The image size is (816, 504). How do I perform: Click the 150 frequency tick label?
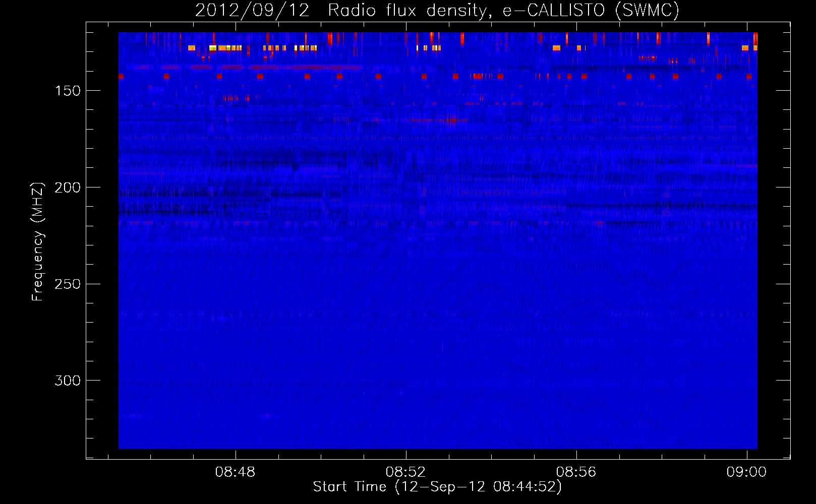68,91
